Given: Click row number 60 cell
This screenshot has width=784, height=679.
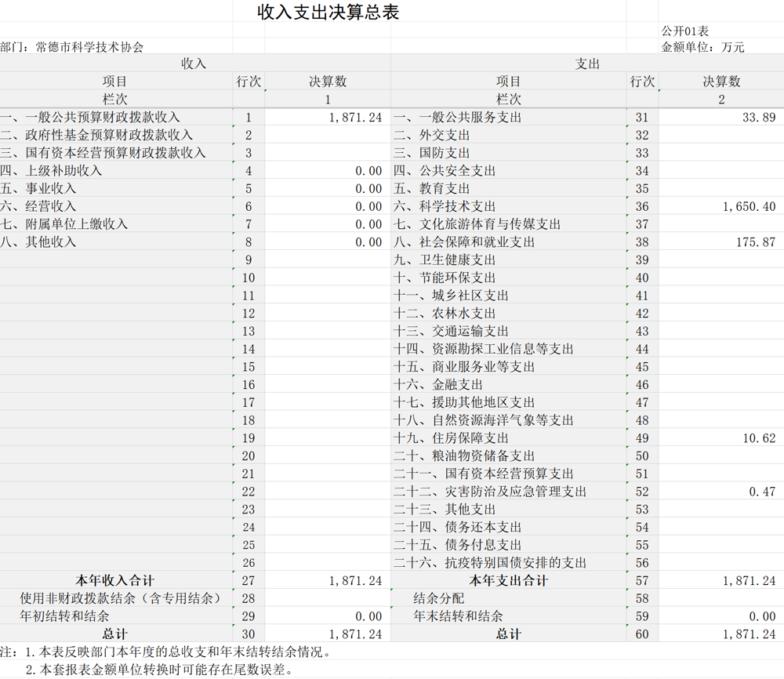Looking at the screenshot, I should pyautogui.click(x=643, y=634).
